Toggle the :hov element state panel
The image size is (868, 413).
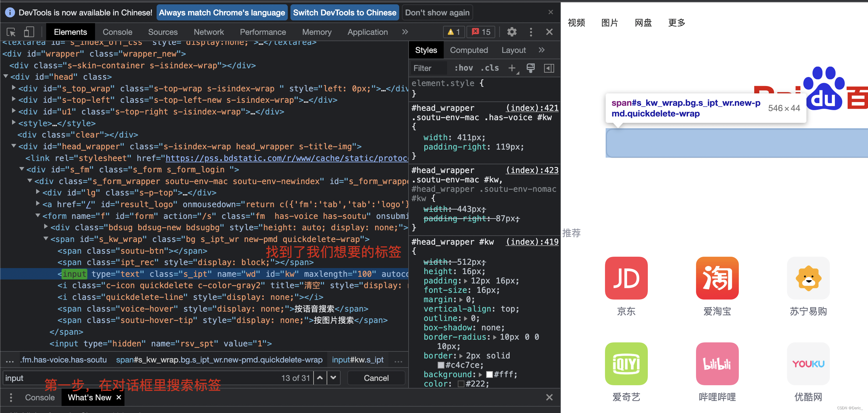pos(463,68)
